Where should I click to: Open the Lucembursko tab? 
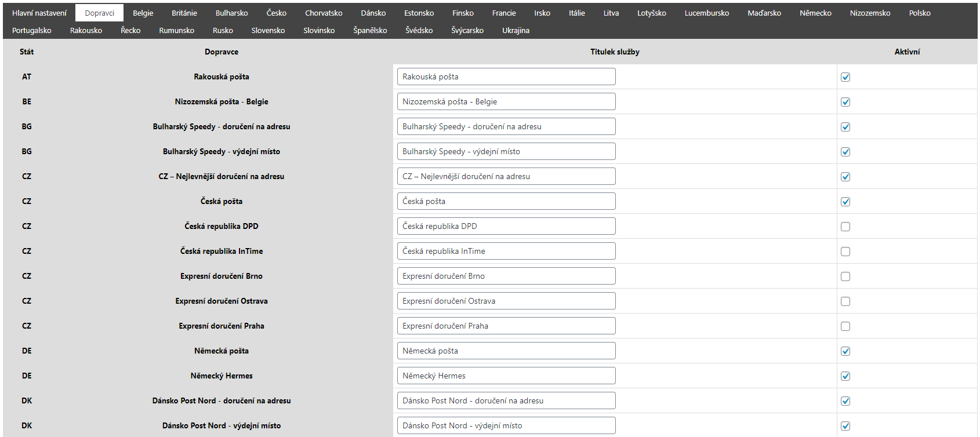(707, 13)
